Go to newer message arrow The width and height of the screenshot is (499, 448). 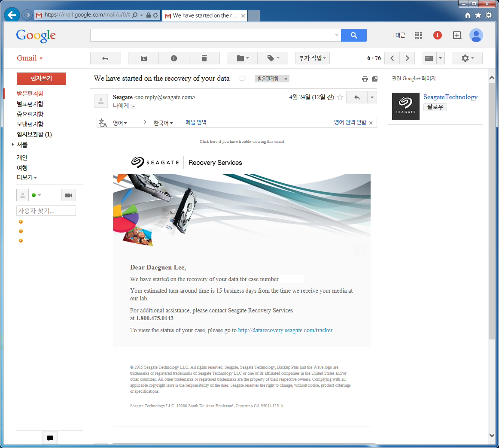pyautogui.click(x=392, y=58)
